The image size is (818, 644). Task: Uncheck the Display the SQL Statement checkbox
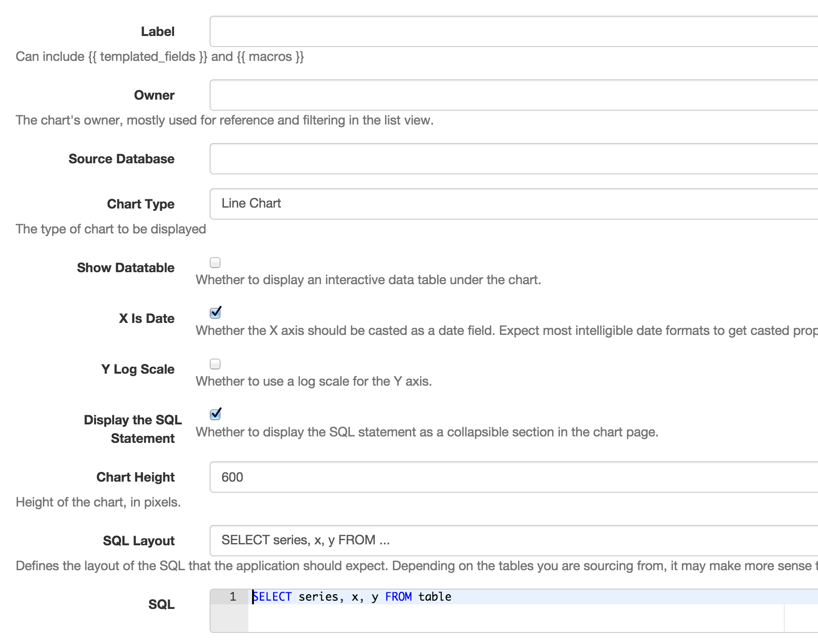[215, 414]
